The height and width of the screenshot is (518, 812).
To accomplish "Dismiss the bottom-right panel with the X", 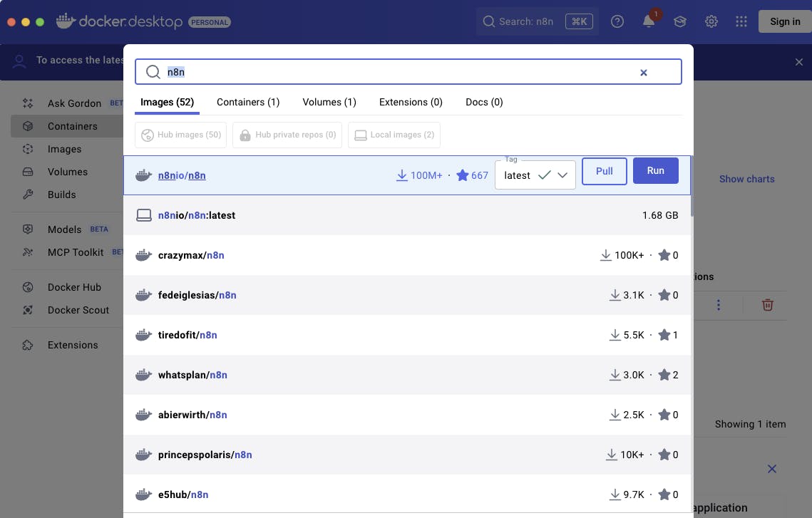I will pyautogui.click(x=771, y=469).
